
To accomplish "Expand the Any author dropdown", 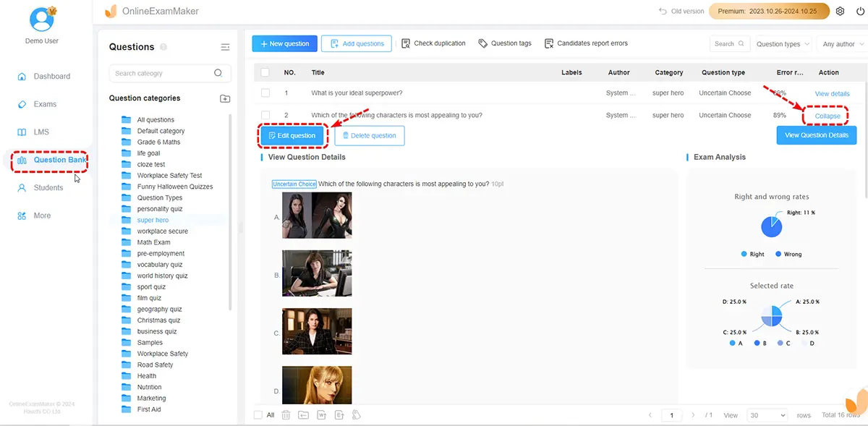I will tap(842, 44).
